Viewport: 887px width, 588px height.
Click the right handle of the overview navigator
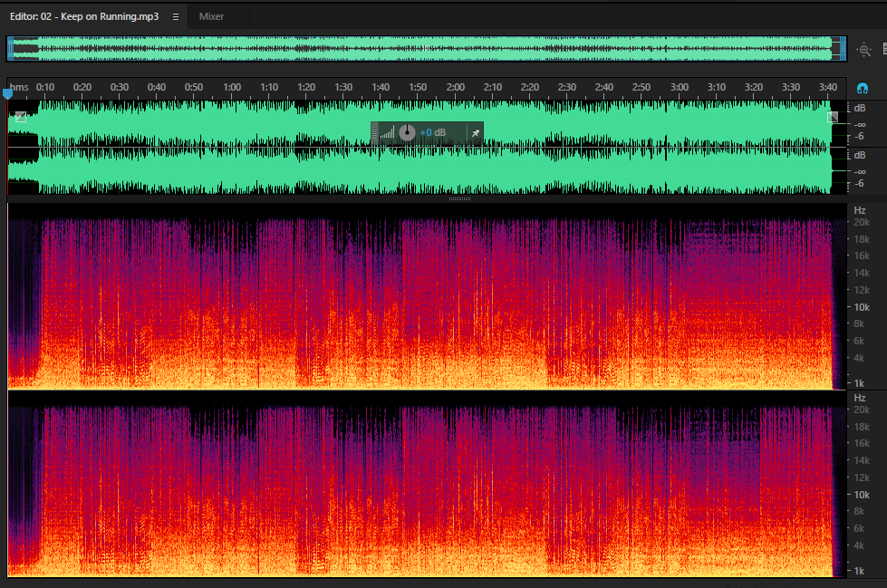[x=843, y=49]
